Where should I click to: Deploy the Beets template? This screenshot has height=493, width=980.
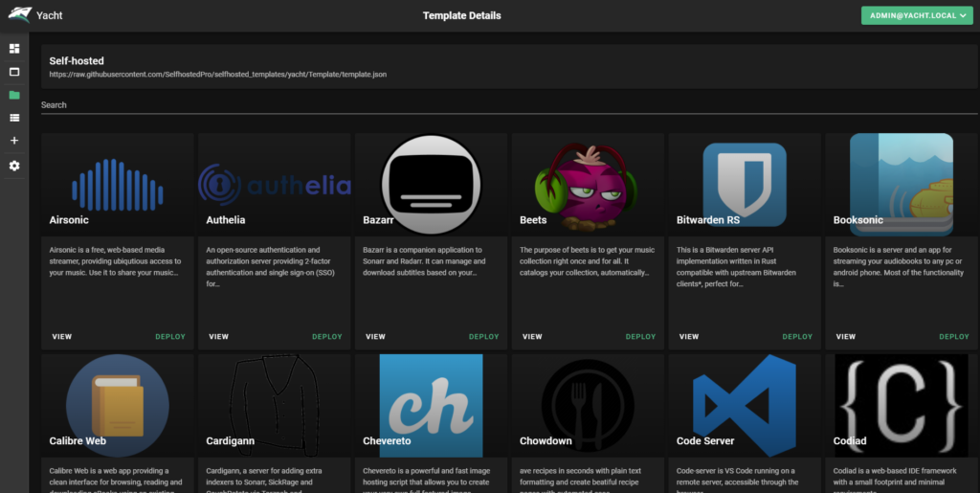pyautogui.click(x=640, y=336)
